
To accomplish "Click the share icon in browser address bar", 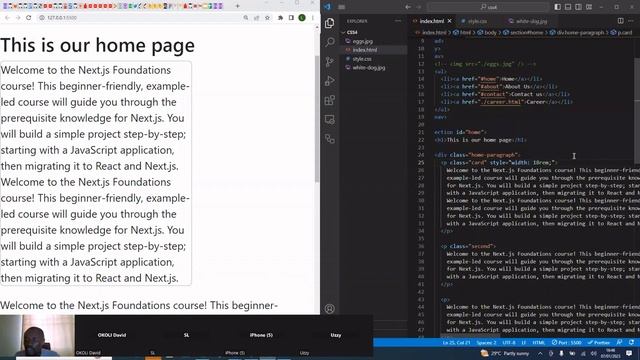I will [x=256, y=18].
